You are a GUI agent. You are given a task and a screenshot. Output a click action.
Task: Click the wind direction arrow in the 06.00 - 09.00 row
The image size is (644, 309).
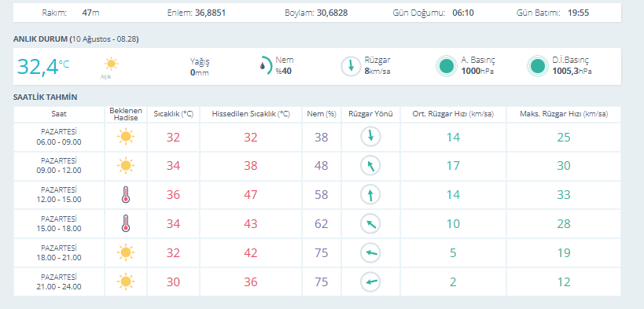pos(371,137)
